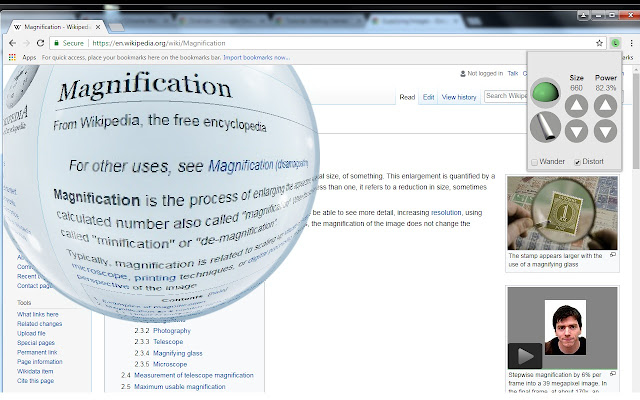Click the Secure padlock indicator
Viewport: 640px width, 400px height.
(x=69, y=43)
